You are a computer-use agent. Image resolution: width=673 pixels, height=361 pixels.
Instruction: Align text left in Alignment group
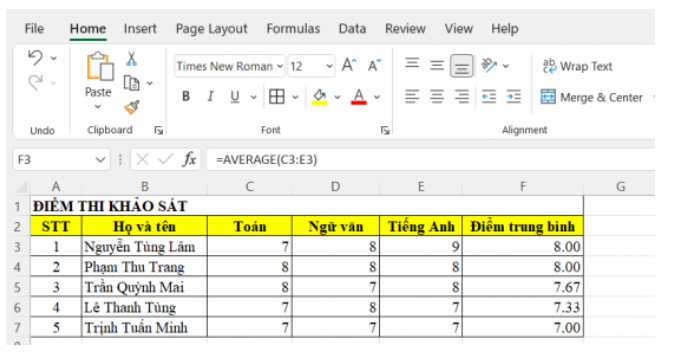412,97
